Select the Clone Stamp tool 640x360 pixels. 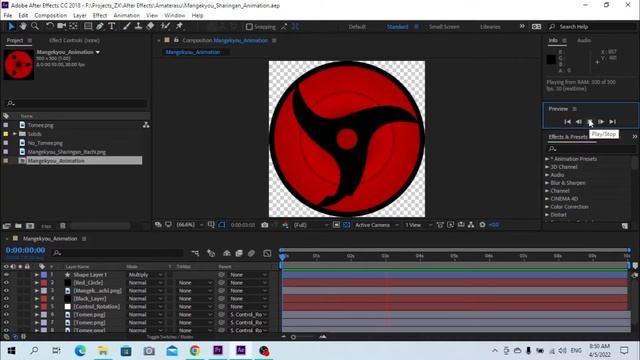[138, 27]
